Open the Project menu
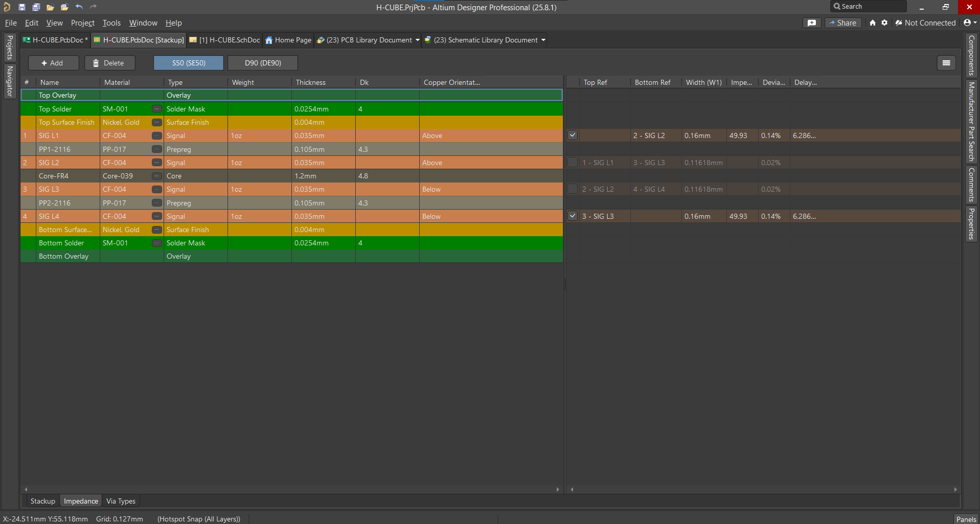This screenshot has height=524, width=980. point(83,23)
